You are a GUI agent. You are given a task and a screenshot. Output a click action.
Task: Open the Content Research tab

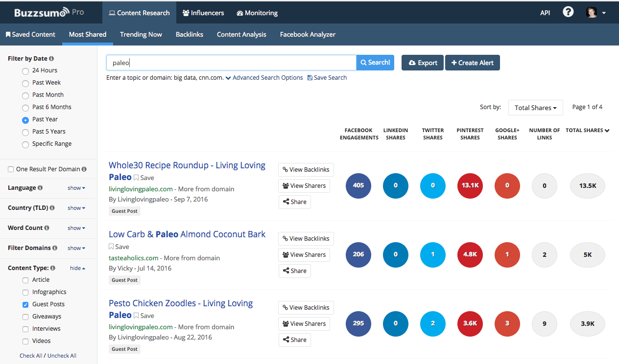pyautogui.click(x=139, y=13)
